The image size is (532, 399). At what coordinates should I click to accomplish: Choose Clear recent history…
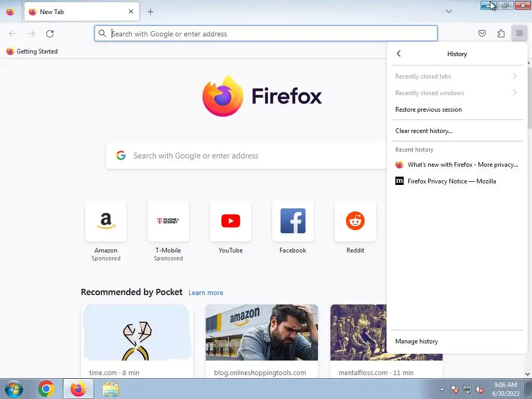point(457,131)
